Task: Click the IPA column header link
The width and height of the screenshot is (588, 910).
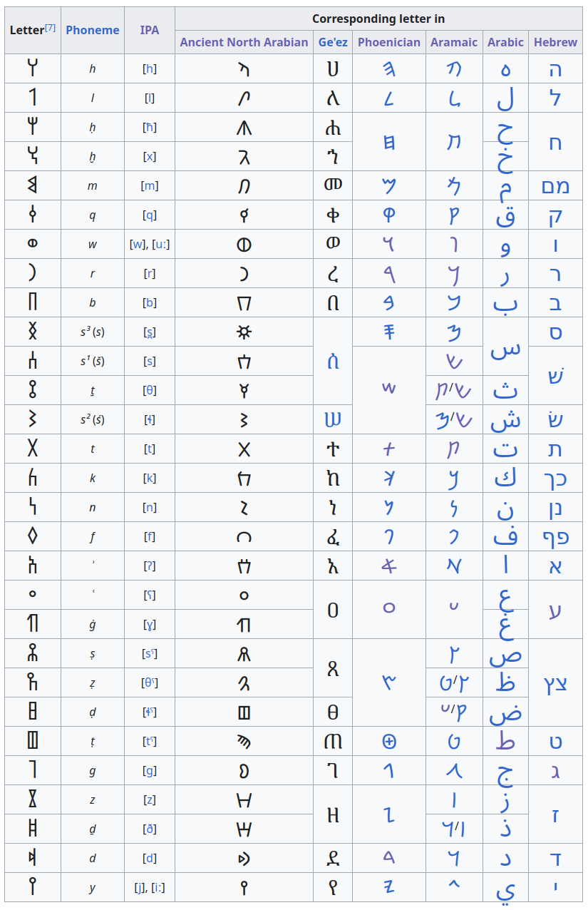Action: pyautogui.click(x=150, y=30)
